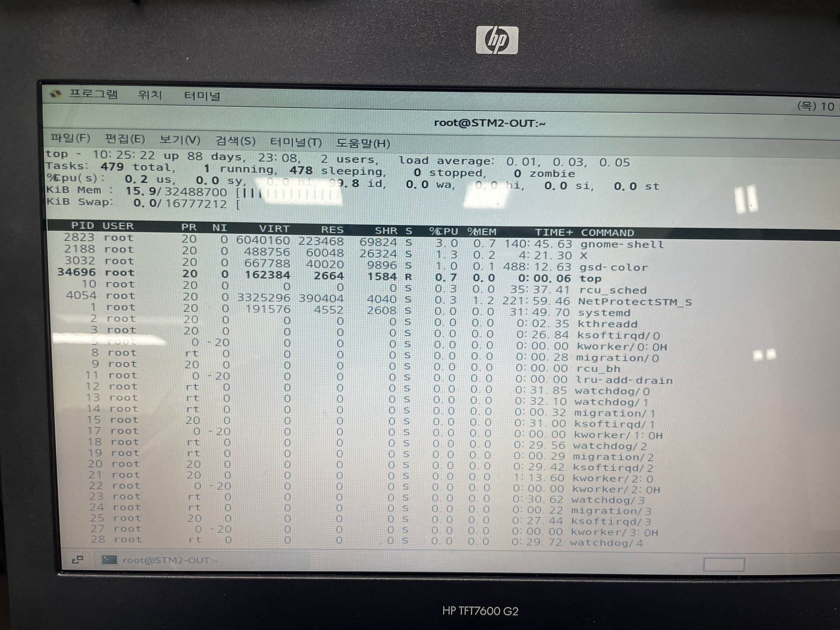Click the GNOME foot logo icon
The height and width of the screenshot is (630, 840).
tap(56, 94)
